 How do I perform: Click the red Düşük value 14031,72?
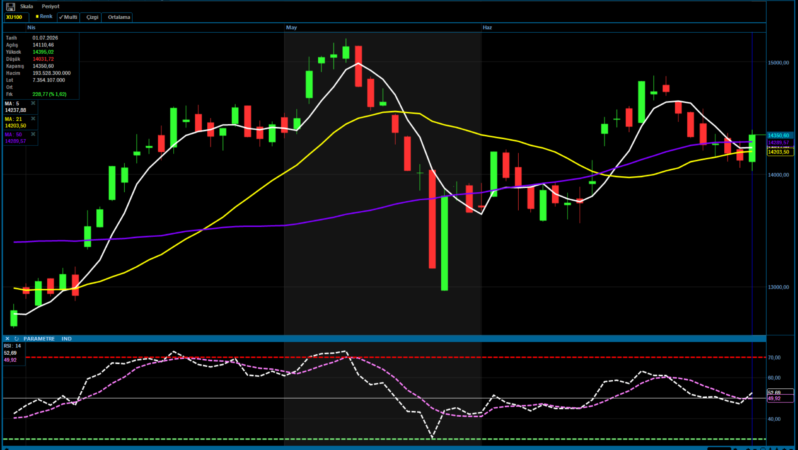[43, 59]
